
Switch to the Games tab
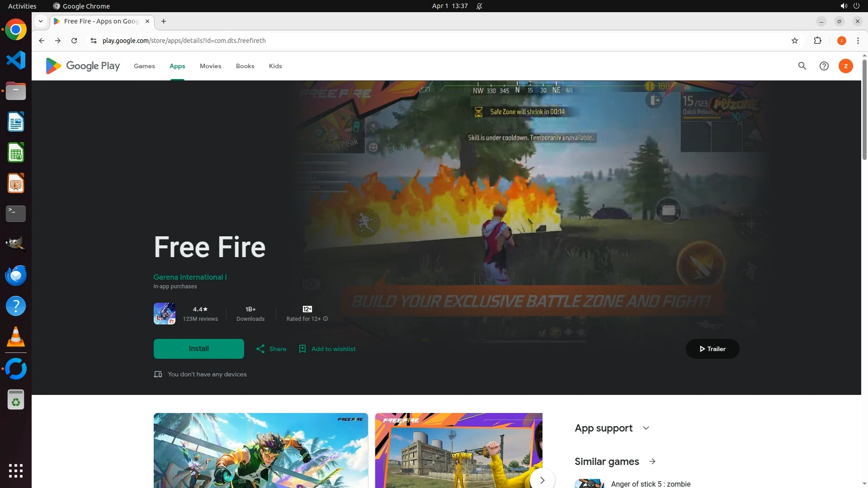pos(144,66)
